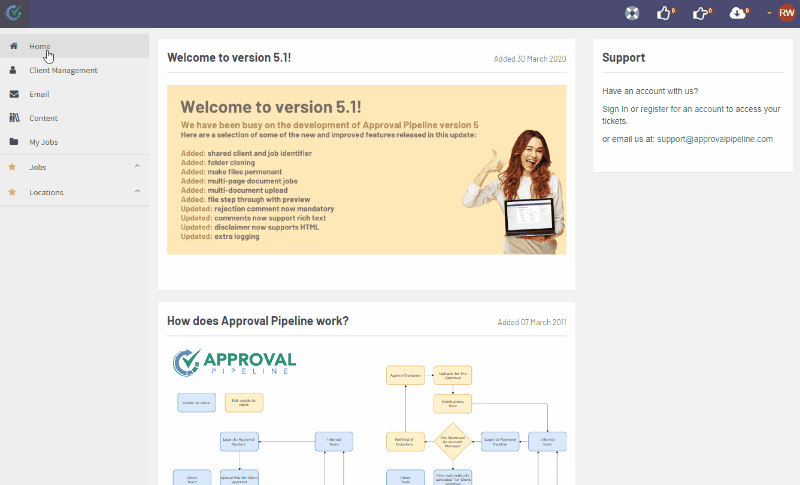The width and height of the screenshot is (800, 485).
Task: Click the star icon next to Jobs
Action: [x=12, y=167]
